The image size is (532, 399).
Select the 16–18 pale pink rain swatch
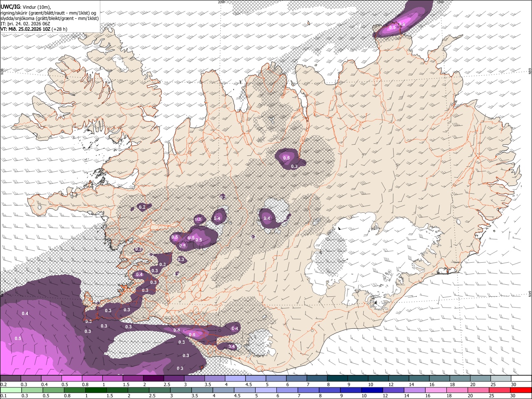[x=436, y=390]
